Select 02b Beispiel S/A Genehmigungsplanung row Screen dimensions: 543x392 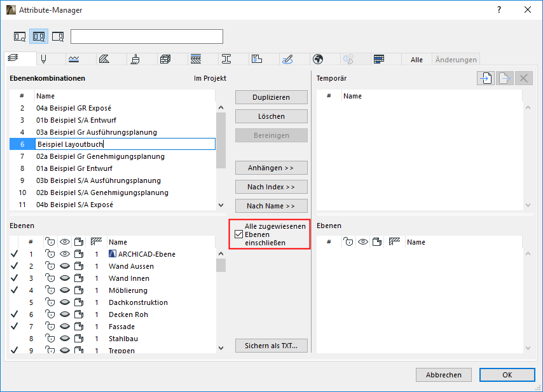click(x=113, y=193)
